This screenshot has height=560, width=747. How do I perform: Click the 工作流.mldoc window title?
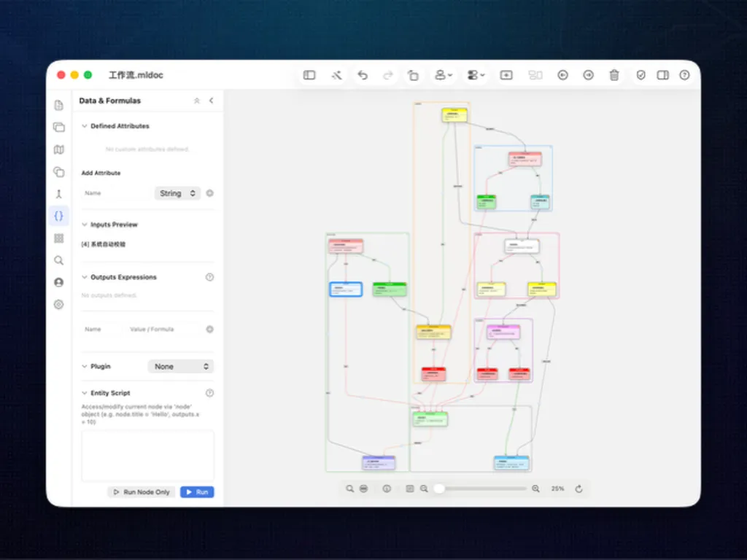pyautogui.click(x=136, y=75)
